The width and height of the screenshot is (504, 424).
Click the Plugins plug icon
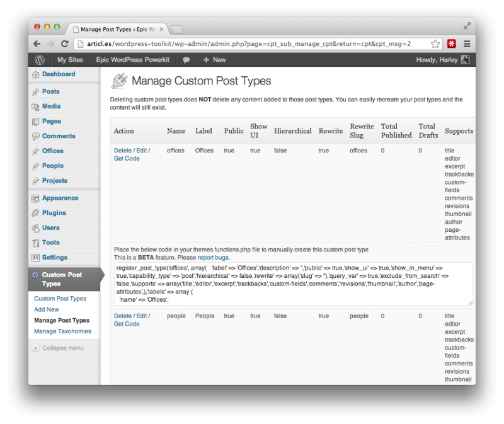pos(35,213)
